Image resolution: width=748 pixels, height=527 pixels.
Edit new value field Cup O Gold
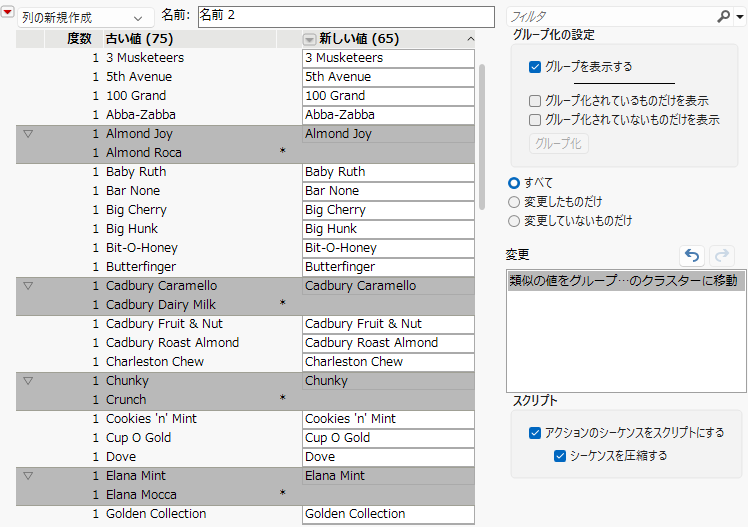388,438
